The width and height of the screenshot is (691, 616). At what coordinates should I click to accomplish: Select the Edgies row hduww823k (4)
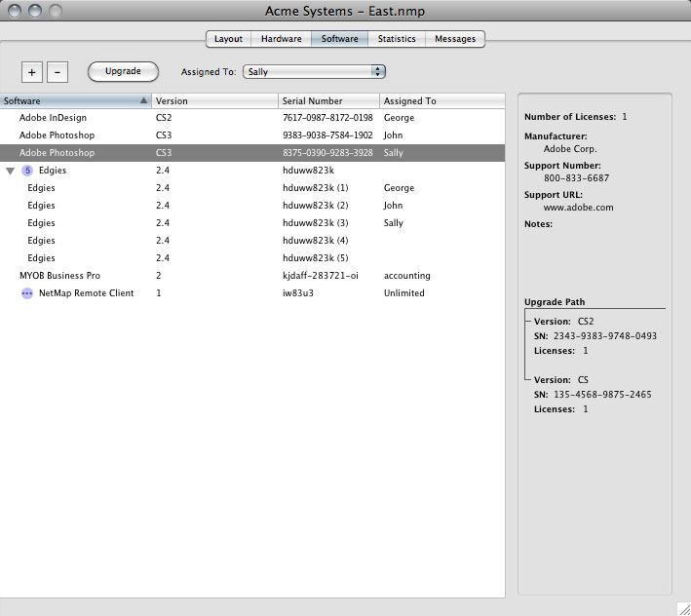(252, 241)
